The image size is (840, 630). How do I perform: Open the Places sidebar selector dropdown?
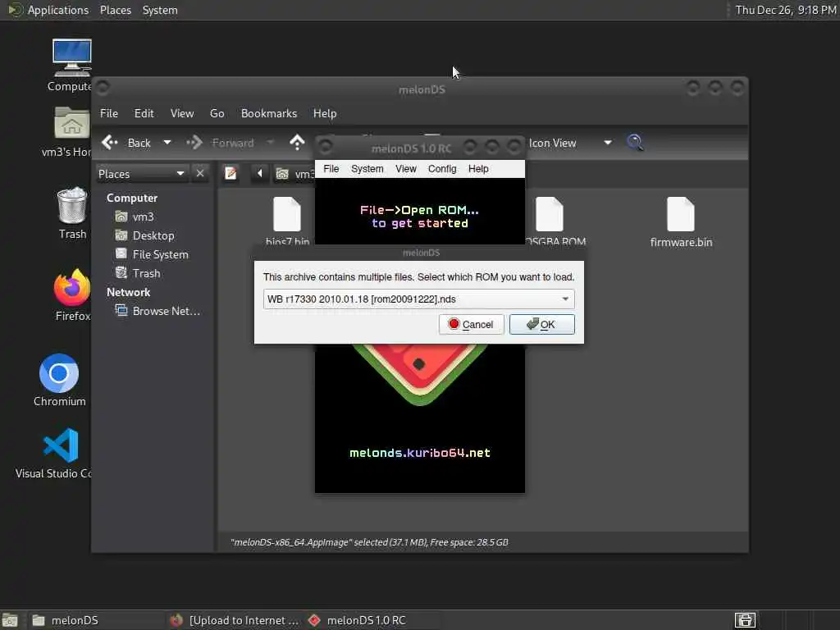(141, 174)
